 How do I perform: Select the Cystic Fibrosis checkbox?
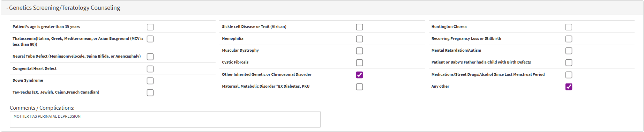[x=359, y=63]
